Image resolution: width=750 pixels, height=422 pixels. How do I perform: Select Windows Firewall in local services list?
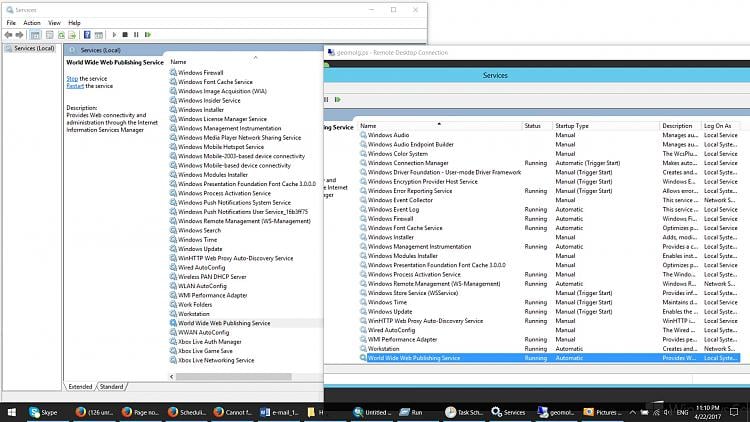[x=200, y=73]
